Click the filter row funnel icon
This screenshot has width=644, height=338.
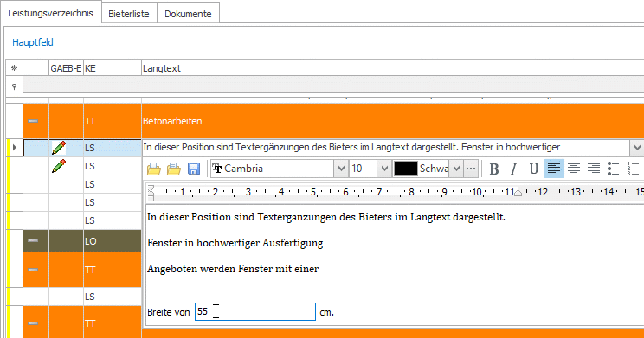tap(15, 86)
